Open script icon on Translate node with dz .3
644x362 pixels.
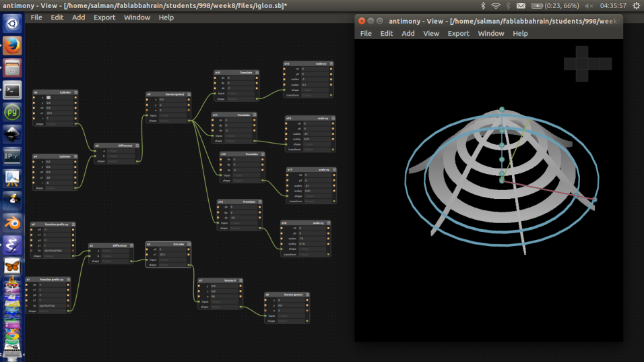[x=263, y=154]
